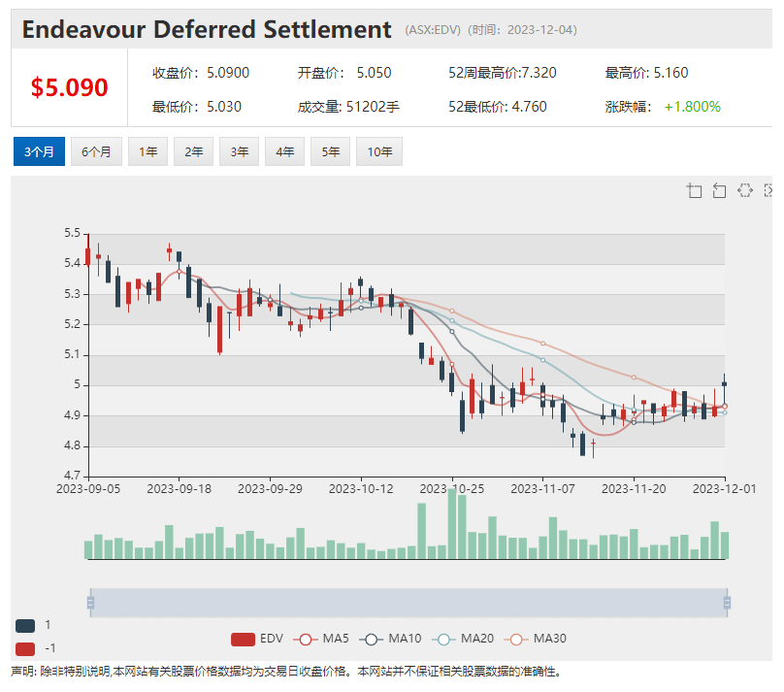Image resolution: width=784 pixels, height=692 pixels.
Task: Toggle the dark blue '1' legend swatch
Action: (25, 625)
